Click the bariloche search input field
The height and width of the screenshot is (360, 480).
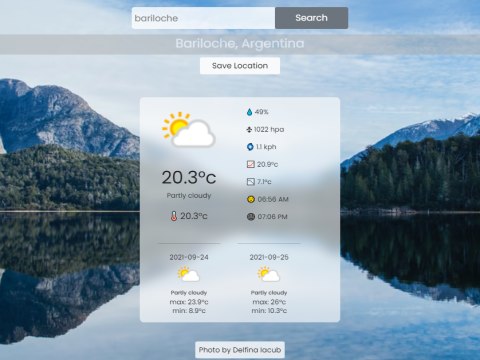click(x=203, y=18)
